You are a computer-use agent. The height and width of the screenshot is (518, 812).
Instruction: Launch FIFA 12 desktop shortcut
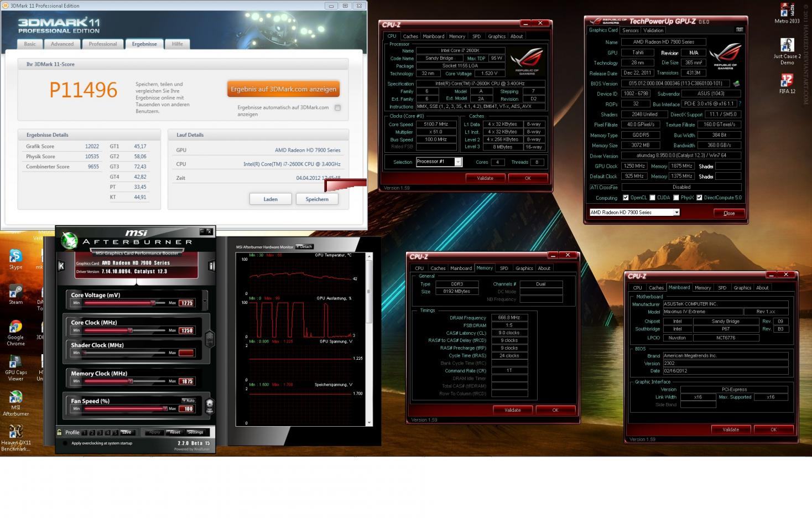[x=787, y=84]
